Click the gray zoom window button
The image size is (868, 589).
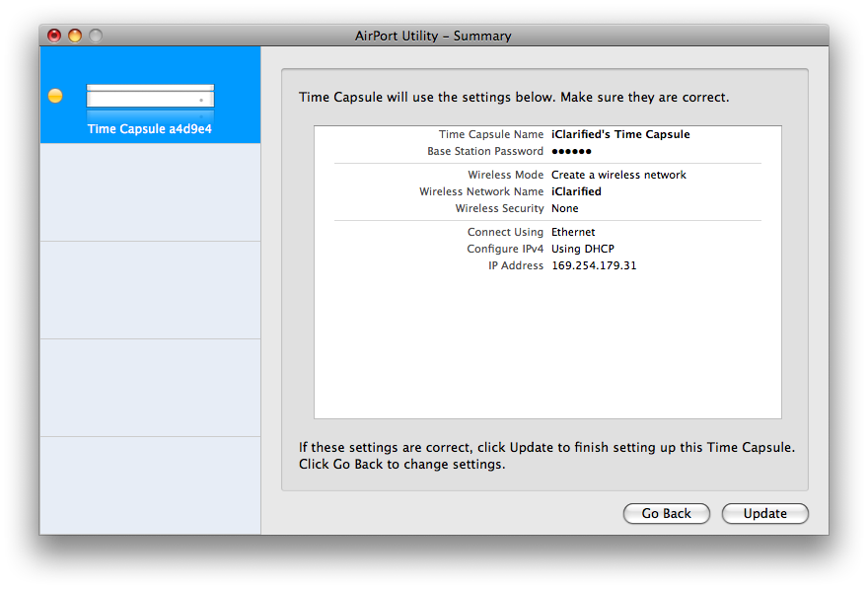[96, 36]
